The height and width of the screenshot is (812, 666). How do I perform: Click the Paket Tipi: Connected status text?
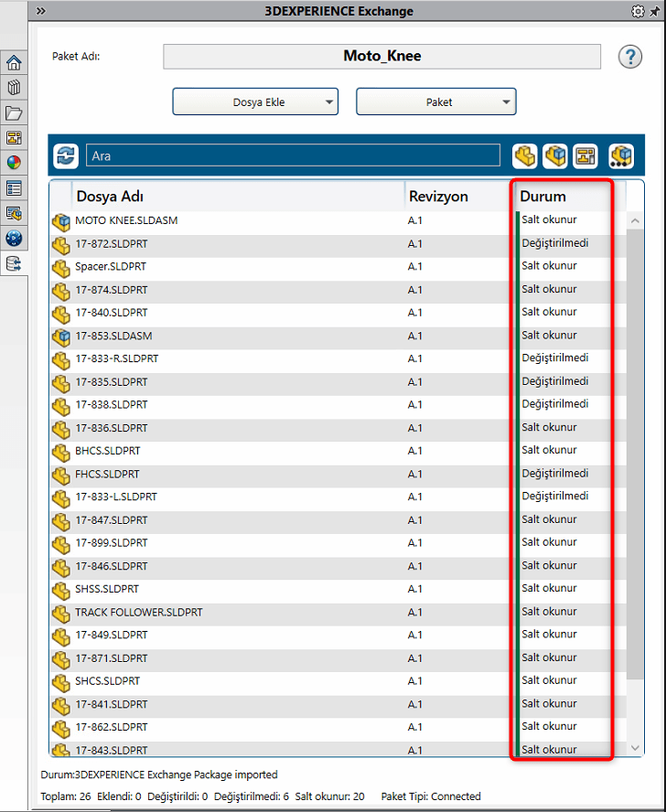point(431,796)
